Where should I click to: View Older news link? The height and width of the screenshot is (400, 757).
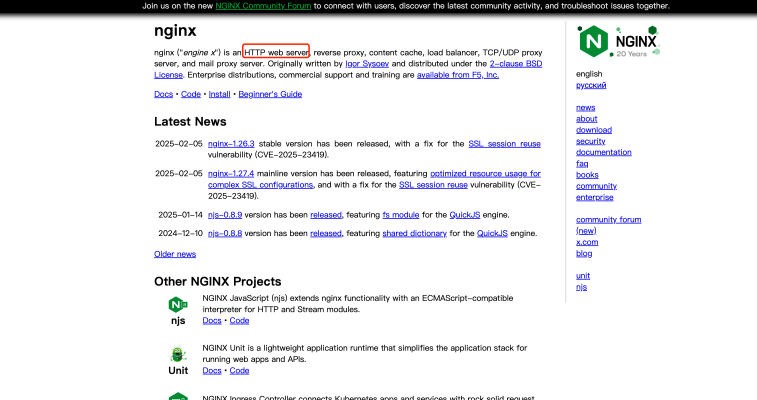point(175,254)
